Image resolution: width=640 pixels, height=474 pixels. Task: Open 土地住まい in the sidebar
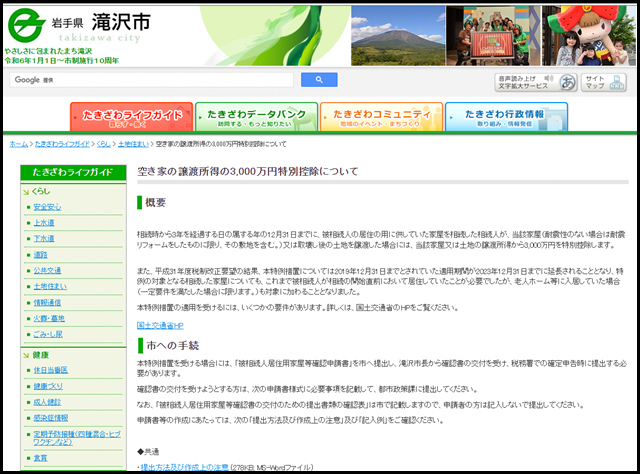pos(50,286)
